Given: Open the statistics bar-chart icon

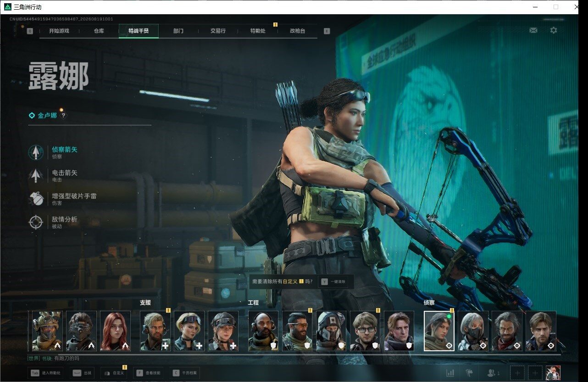Looking at the screenshot, I should point(450,373).
